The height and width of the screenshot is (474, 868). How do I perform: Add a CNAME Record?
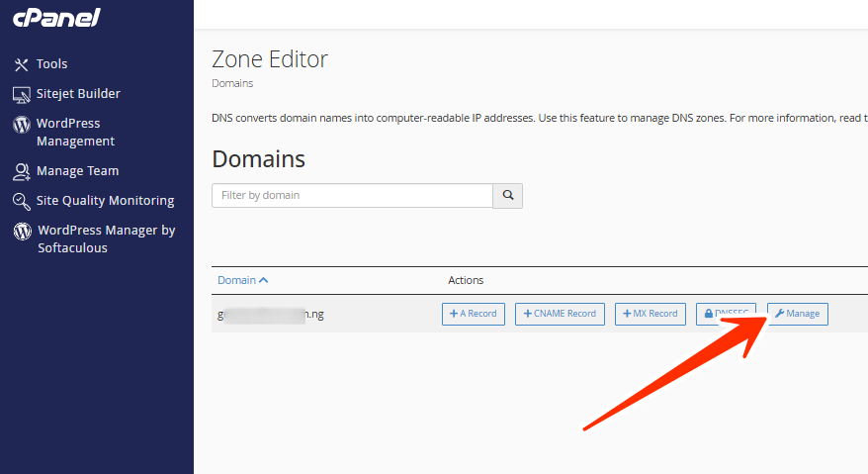(x=560, y=314)
